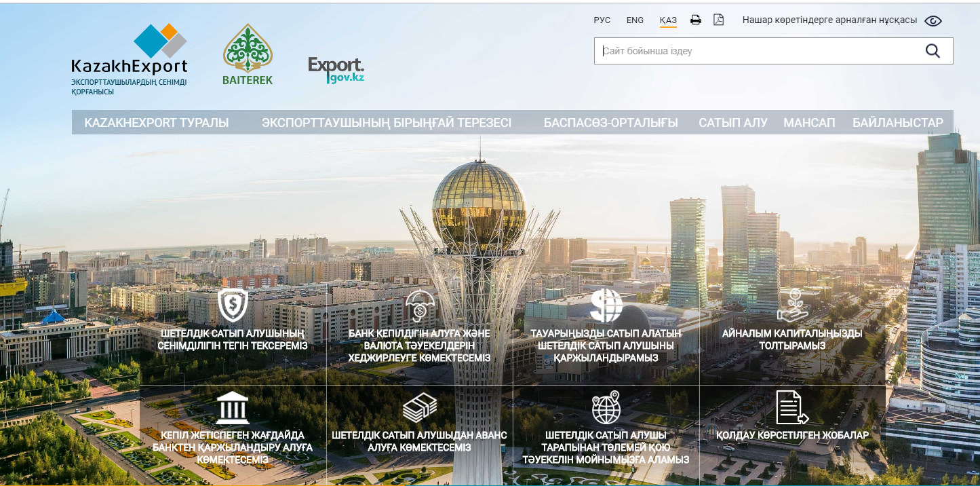The width and height of the screenshot is (980, 486).
Task: Click the globe with location pins icon
Action: coord(606,407)
